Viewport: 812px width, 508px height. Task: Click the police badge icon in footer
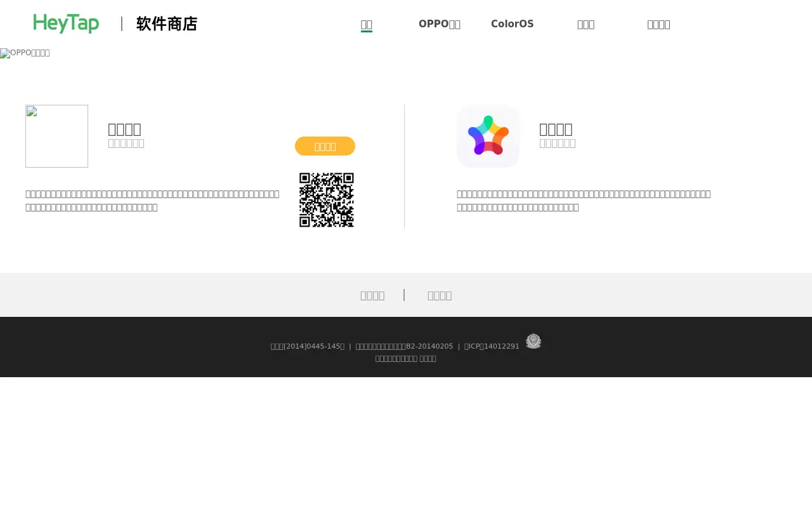click(534, 342)
